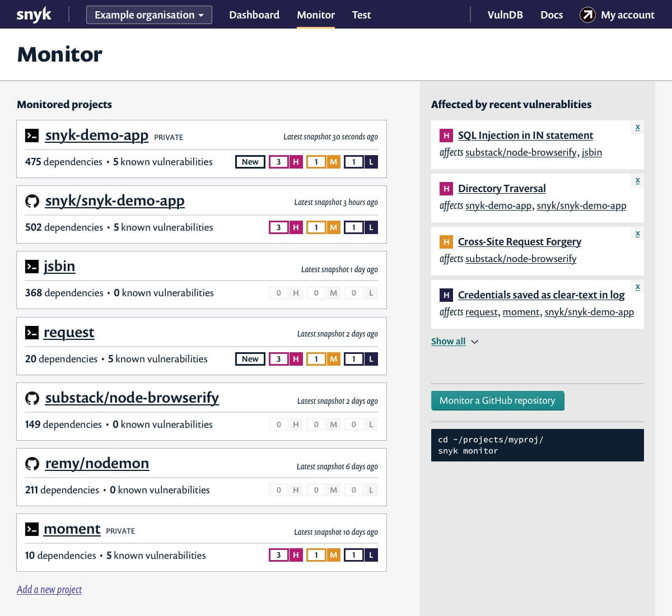Click the low severity count in request row
Image resolution: width=672 pixels, height=616 pixels.
point(361,359)
